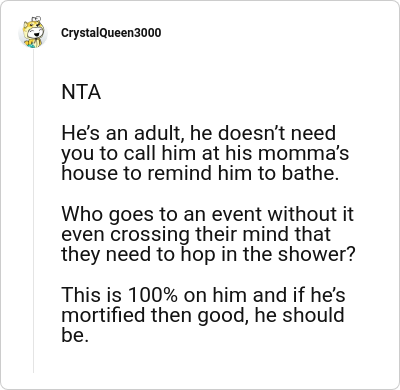Image resolution: width=400 pixels, height=390 pixels.
Task: Click the line "even crossing their mind that"
Action: coord(196,234)
